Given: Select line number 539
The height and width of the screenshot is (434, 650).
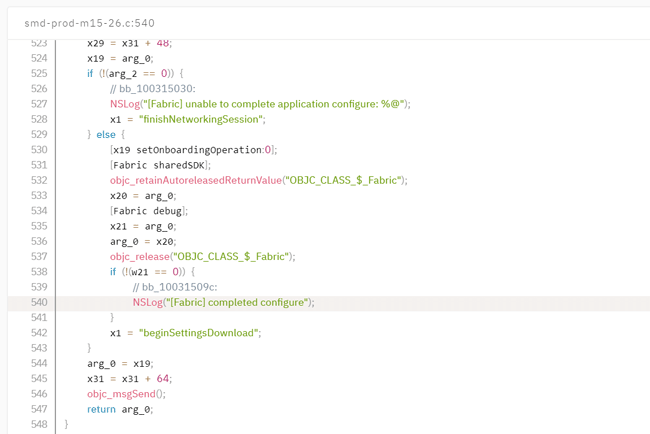Looking at the screenshot, I should click(x=39, y=287).
